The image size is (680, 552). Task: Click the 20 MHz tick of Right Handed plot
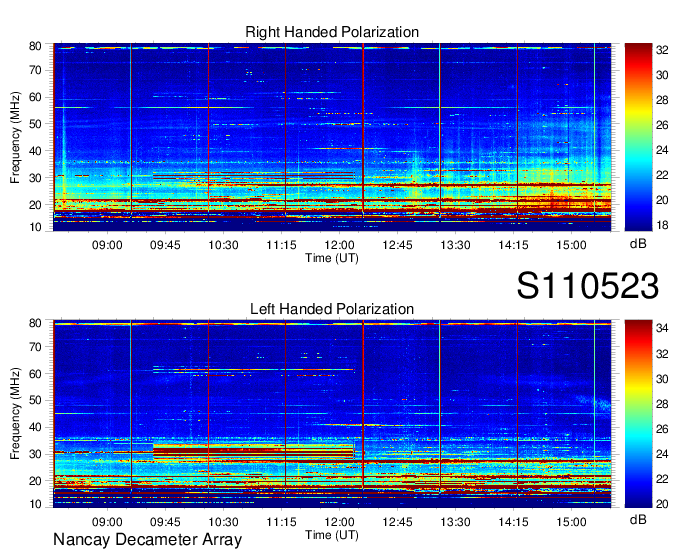tap(35, 205)
